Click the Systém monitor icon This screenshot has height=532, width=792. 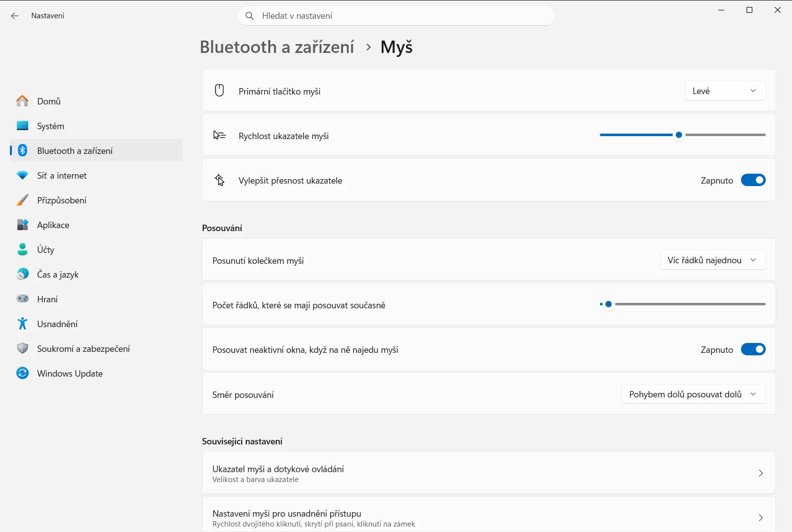(x=22, y=126)
